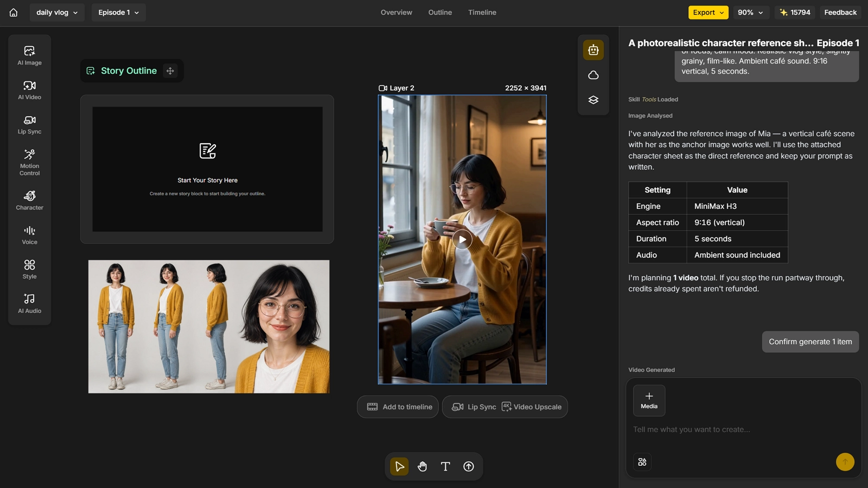This screenshot has height=488, width=868.
Task: Open the Voice tool
Action: pos(29,235)
